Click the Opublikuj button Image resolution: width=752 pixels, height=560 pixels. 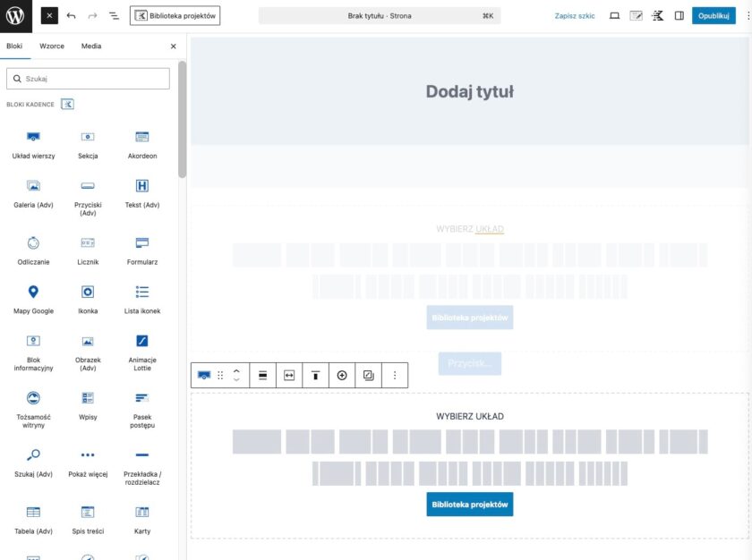click(714, 16)
